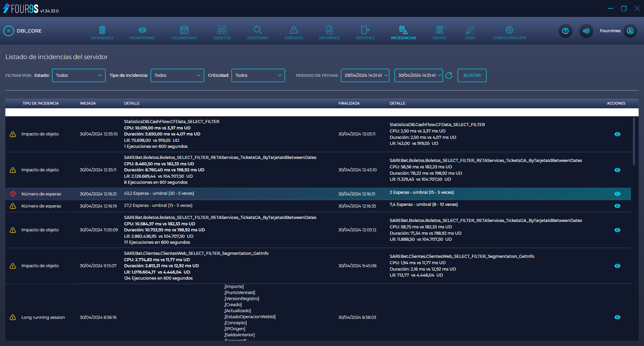
Task: Refresh the date period filter
Action: click(x=449, y=75)
